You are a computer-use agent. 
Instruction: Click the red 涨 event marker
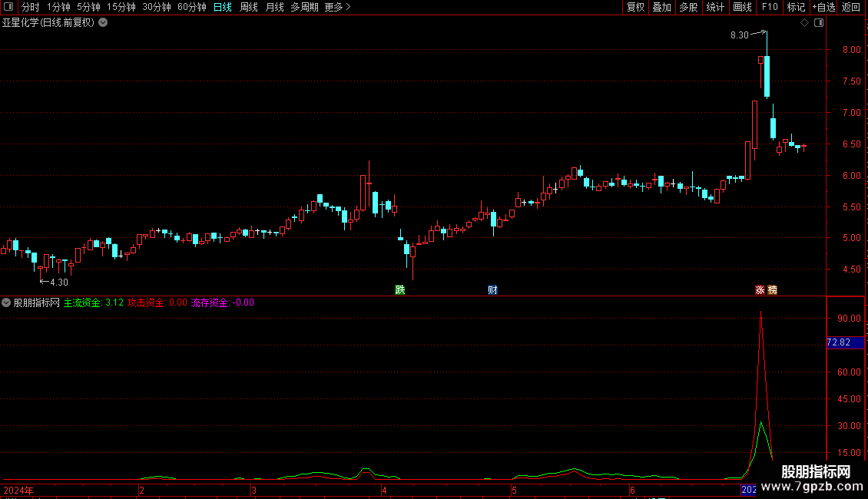(760, 290)
